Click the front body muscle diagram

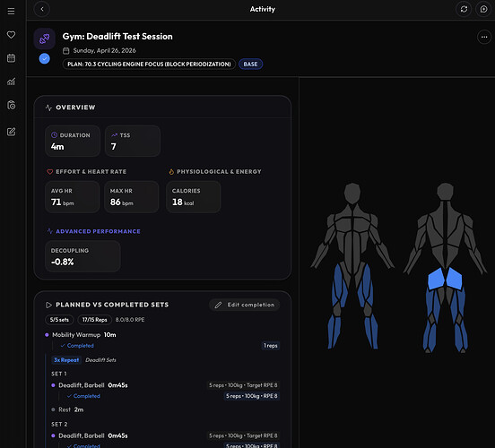coord(352,265)
